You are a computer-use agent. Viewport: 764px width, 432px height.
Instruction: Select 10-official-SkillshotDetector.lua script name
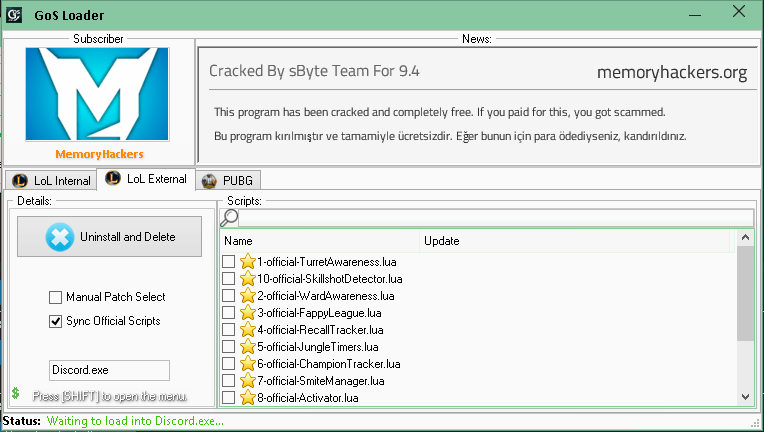click(330, 279)
